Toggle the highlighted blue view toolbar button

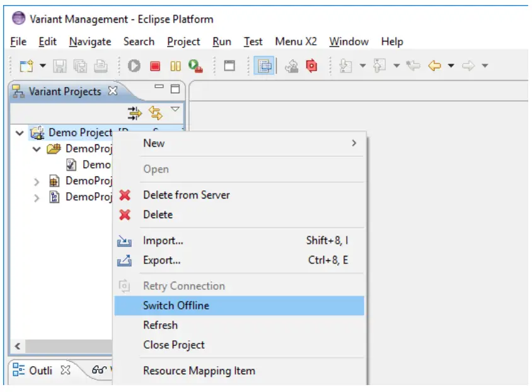pyautogui.click(x=264, y=66)
